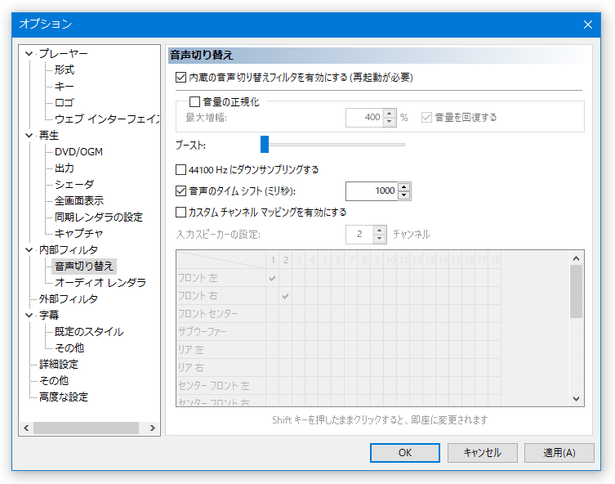This screenshot has width=615, height=484.
Task: Select キャプチャ in the tree
Action: [x=78, y=233]
